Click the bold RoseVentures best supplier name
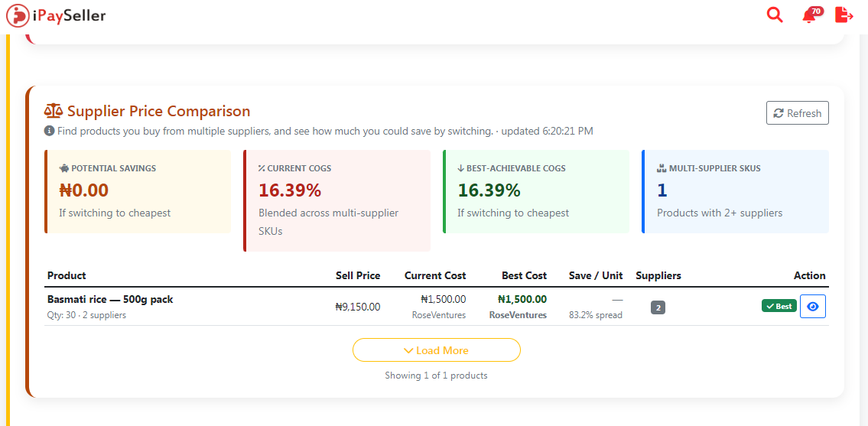This screenshot has width=868, height=426. (518, 314)
